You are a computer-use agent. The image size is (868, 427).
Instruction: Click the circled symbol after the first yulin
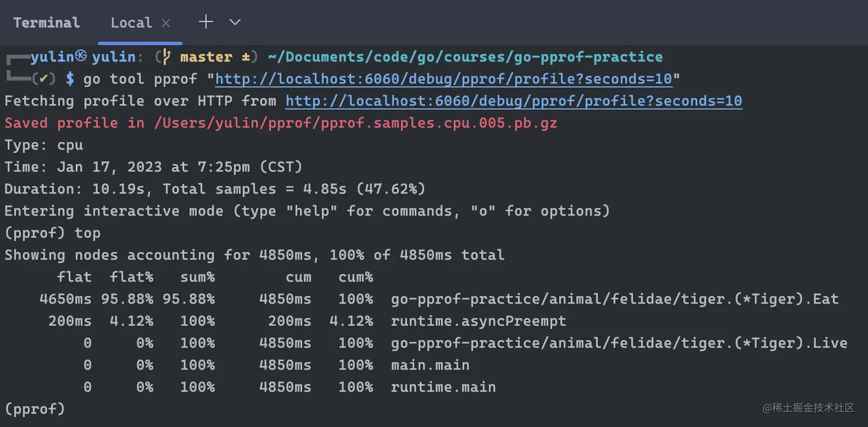(x=81, y=56)
